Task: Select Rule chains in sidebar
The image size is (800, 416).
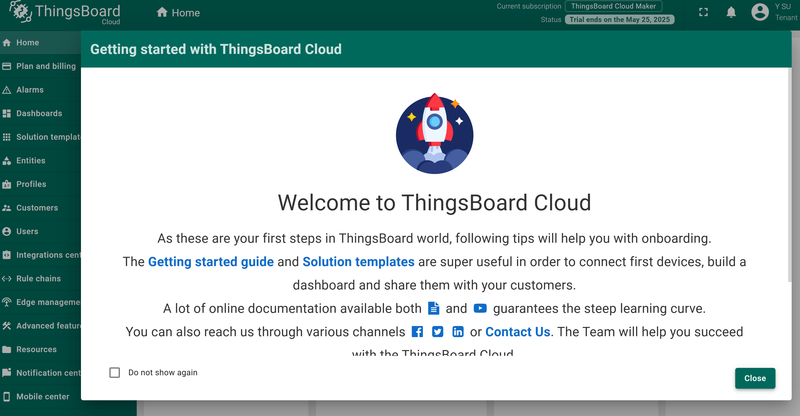Action: 40,279
